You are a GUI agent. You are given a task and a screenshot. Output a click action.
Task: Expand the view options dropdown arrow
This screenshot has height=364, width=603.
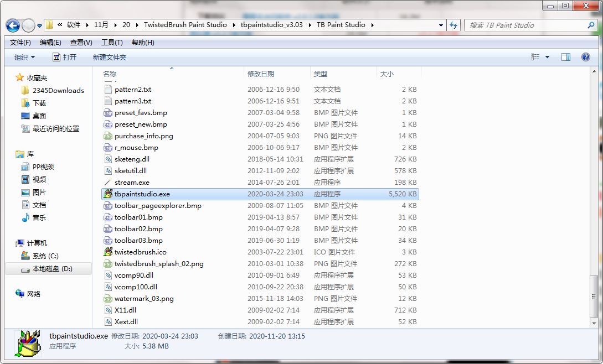pyautogui.click(x=547, y=58)
